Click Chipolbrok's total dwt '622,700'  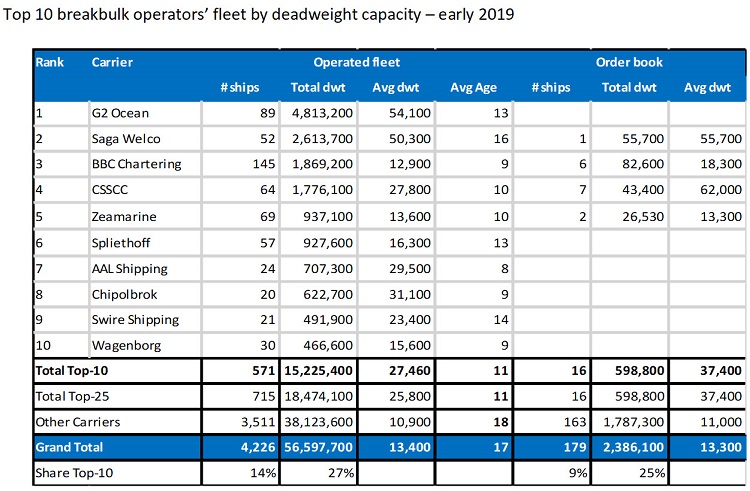pos(328,295)
